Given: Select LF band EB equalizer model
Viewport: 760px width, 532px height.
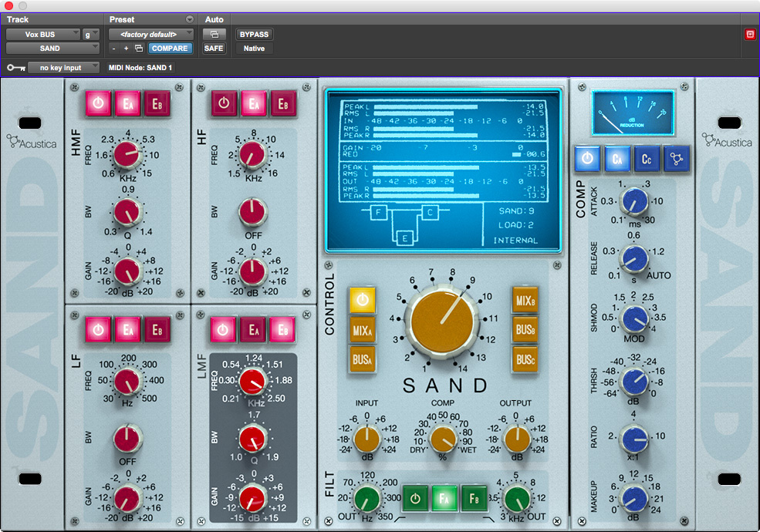Looking at the screenshot, I should [x=157, y=329].
